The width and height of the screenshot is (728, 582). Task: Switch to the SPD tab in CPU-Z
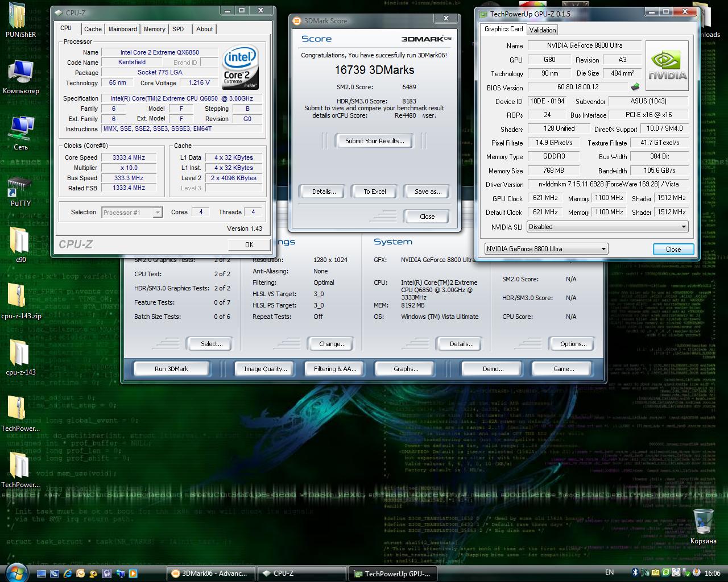[x=178, y=29]
